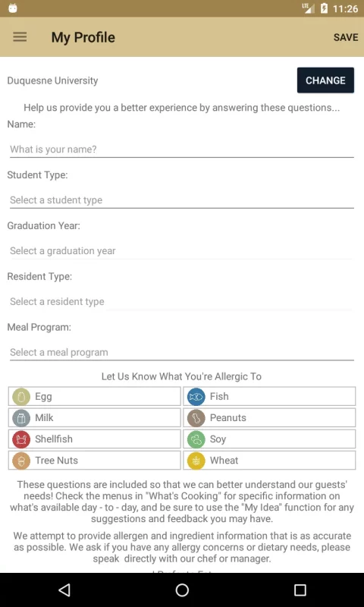This screenshot has height=607, width=364.
Task: Tap the blue Fish allergen icon
Action: (x=196, y=397)
